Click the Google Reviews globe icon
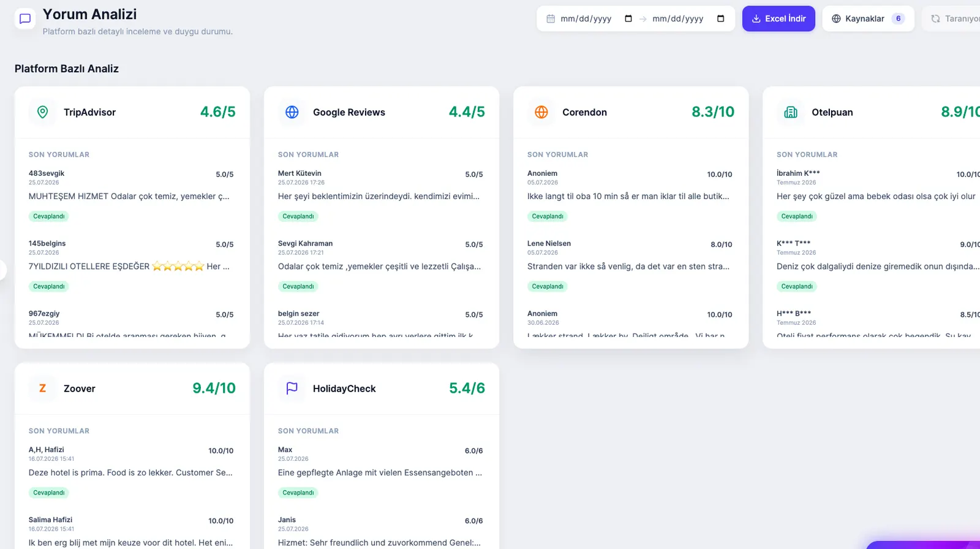 click(292, 112)
